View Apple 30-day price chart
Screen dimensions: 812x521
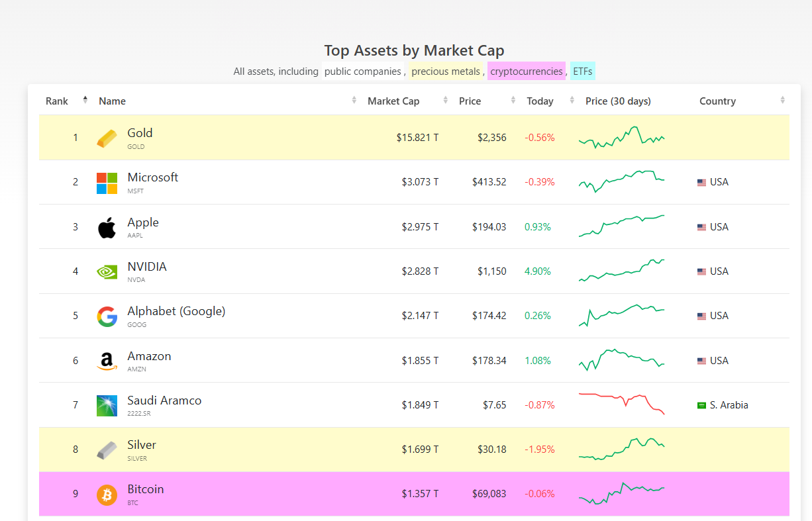click(621, 226)
